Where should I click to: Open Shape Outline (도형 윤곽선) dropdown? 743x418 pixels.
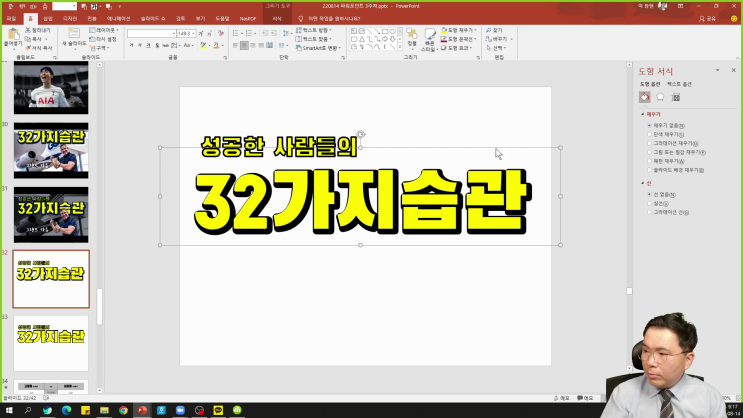[459, 39]
